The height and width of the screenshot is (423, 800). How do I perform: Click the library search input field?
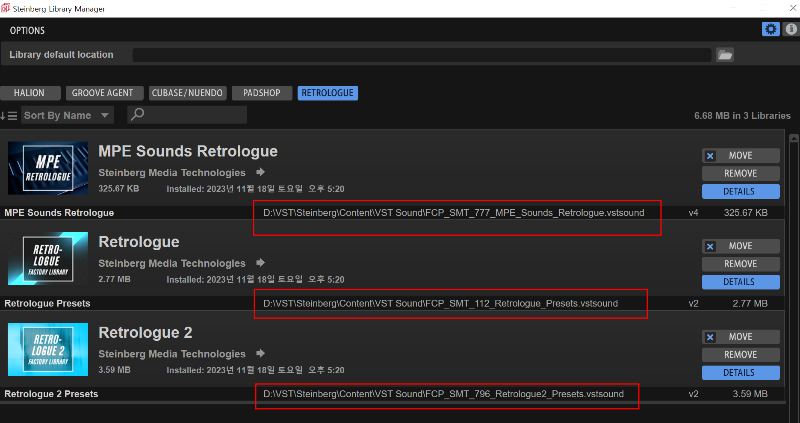tap(187, 115)
